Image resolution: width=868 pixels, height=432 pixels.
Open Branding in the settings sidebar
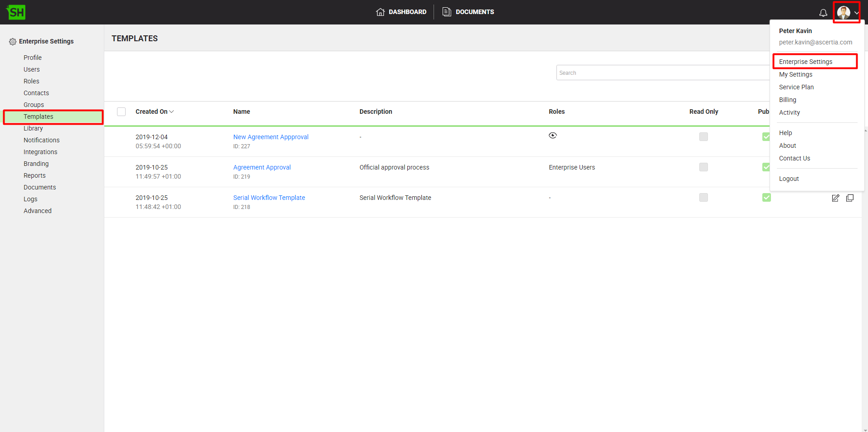(x=36, y=164)
